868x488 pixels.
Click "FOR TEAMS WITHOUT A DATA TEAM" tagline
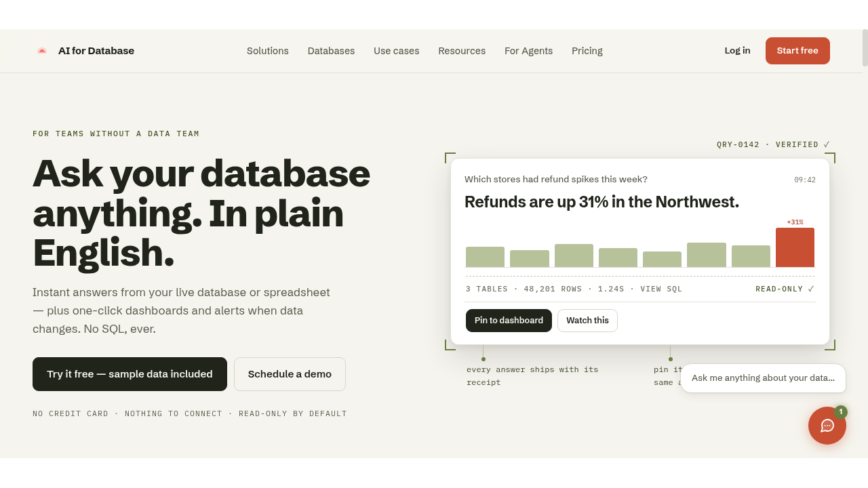tap(116, 134)
